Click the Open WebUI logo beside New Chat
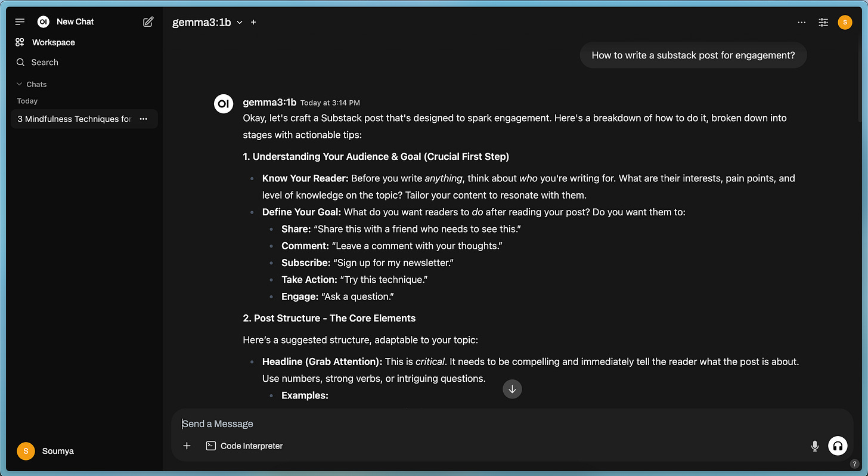Screen dimensions: 868x476 tap(43, 22)
